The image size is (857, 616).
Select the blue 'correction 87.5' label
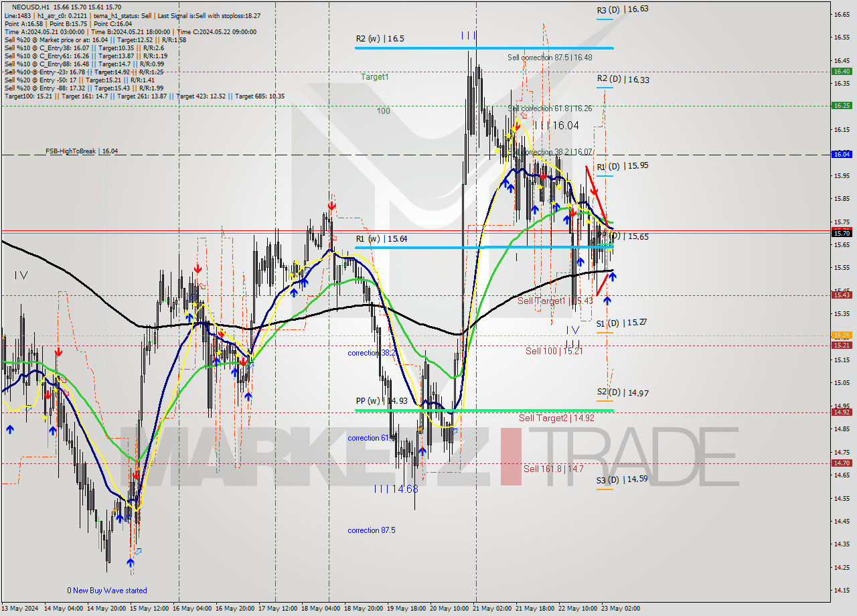tap(372, 530)
